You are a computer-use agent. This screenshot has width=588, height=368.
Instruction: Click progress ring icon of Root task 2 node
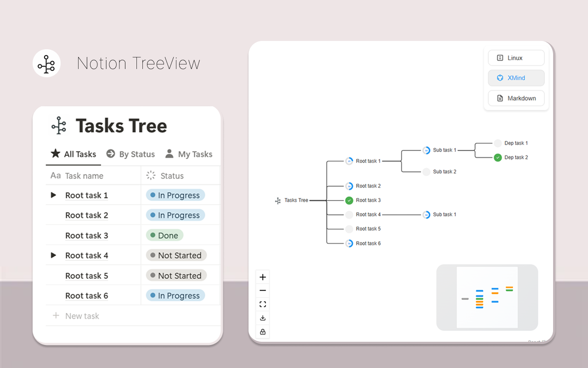point(349,186)
